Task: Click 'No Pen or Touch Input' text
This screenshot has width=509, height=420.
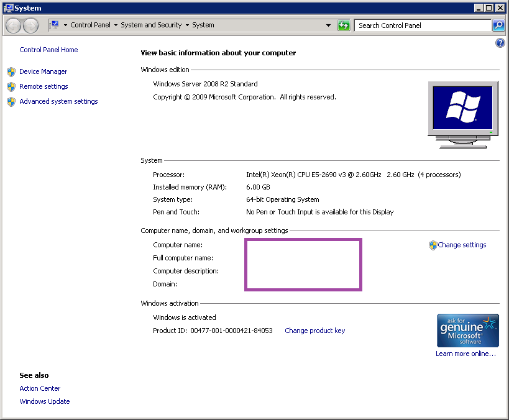Action: coord(319,212)
